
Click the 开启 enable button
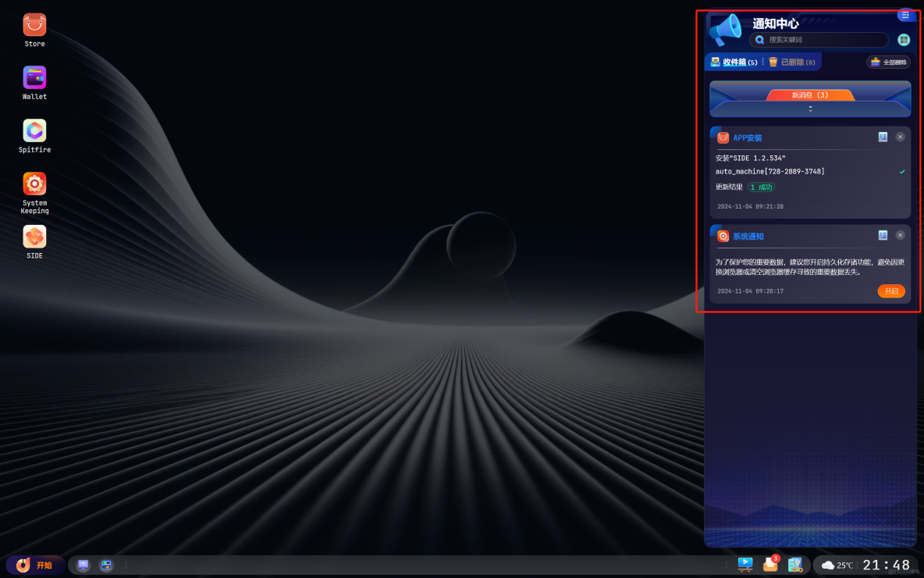(891, 291)
